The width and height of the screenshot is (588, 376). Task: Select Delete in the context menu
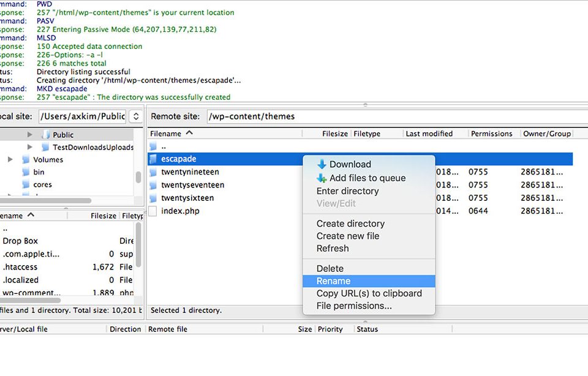coord(330,268)
